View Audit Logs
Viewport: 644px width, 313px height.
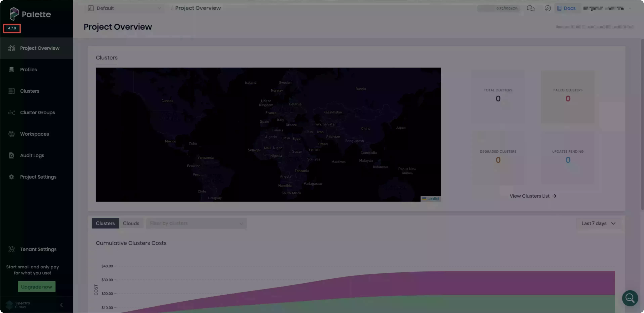(x=32, y=155)
